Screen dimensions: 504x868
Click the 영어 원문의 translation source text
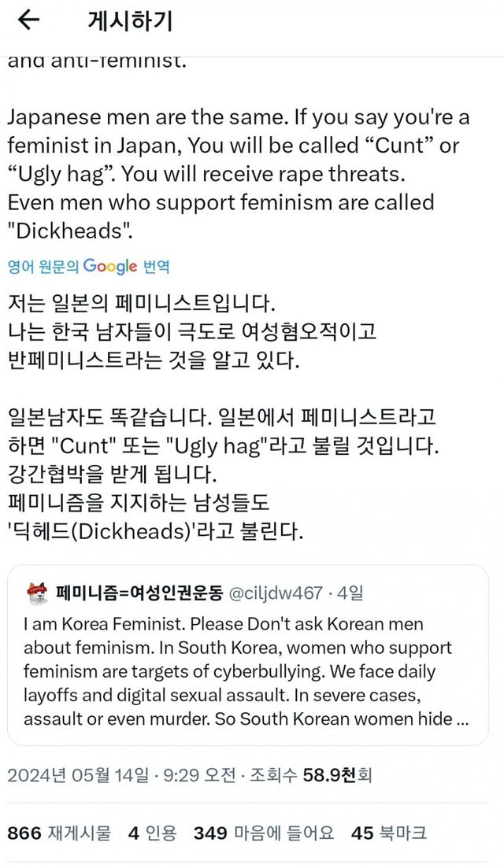coord(43,267)
